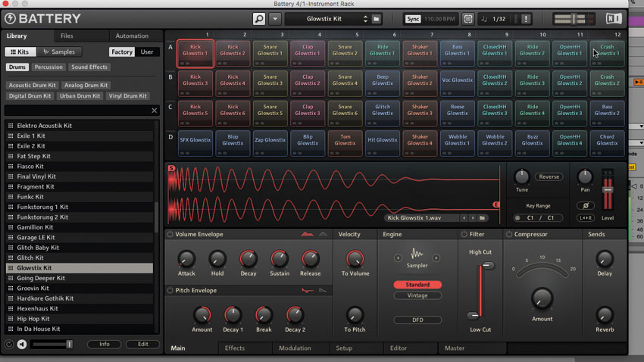This screenshot has height=362, width=644.
Task: Select Garage LE Kit in the list
Action: (x=80, y=237)
